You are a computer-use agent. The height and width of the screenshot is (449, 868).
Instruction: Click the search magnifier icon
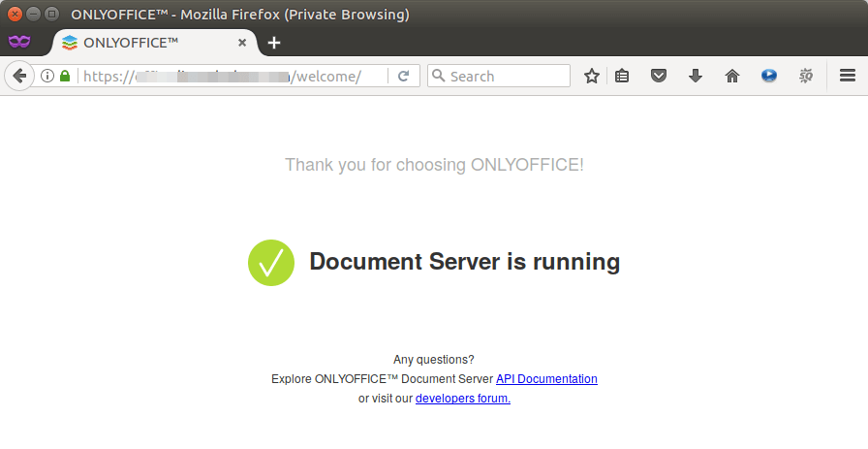pyautogui.click(x=438, y=76)
